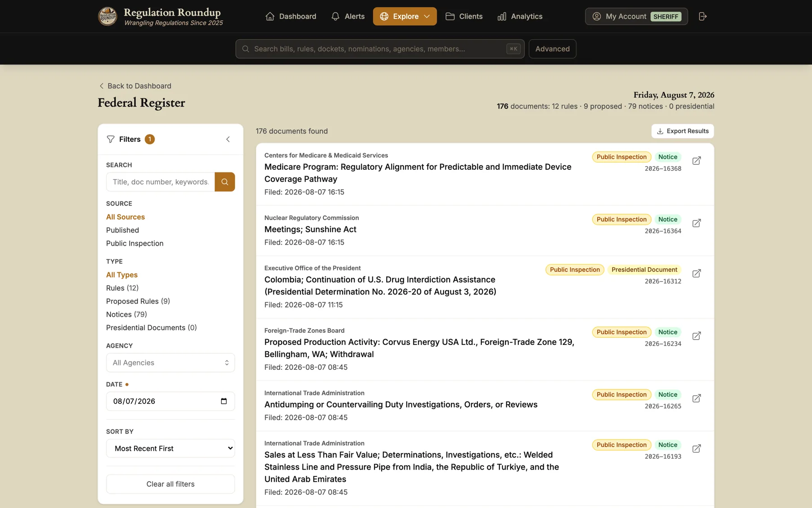The height and width of the screenshot is (508, 812).
Task: Open My Account menu
Action: click(636, 16)
